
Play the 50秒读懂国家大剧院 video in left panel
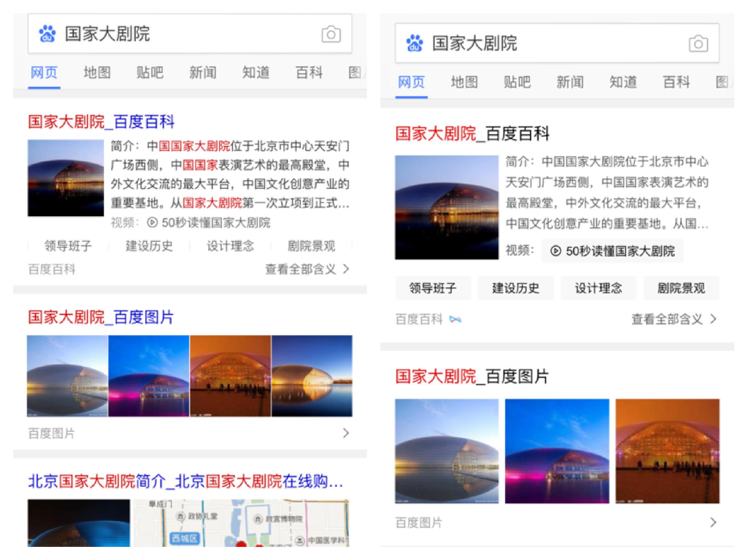click(209, 223)
